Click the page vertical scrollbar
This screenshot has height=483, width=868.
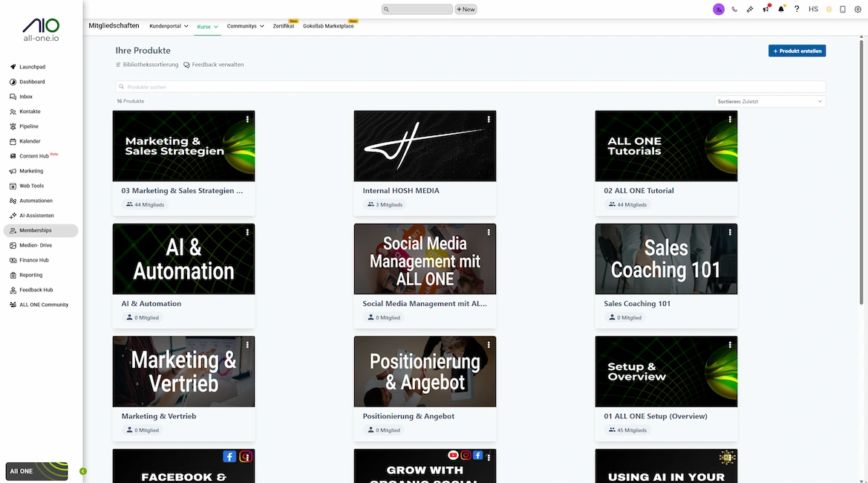point(861,172)
